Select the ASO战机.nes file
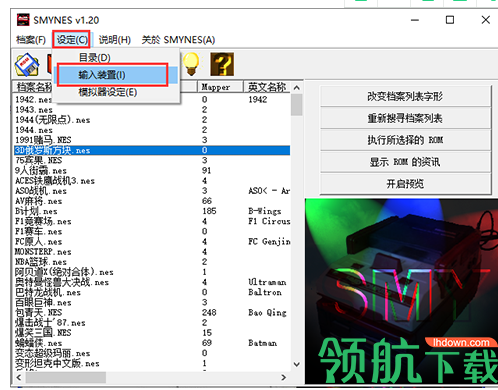 (152, 191)
